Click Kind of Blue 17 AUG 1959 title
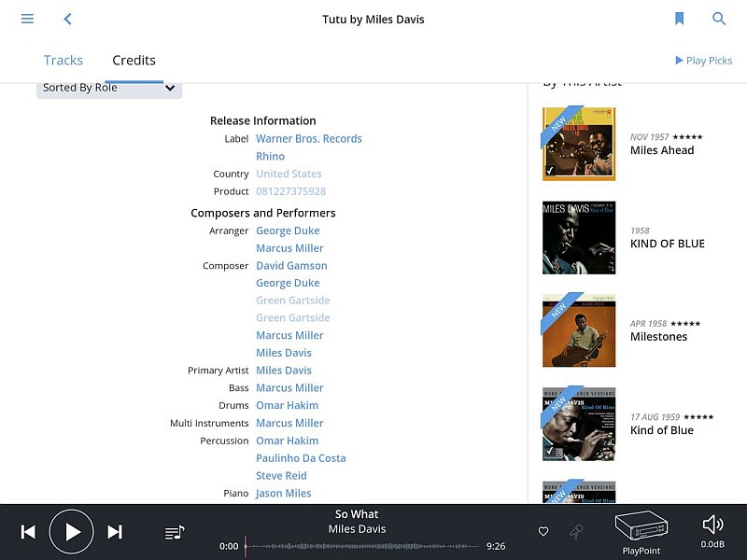The width and height of the screenshot is (747, 560). point(662,430)
